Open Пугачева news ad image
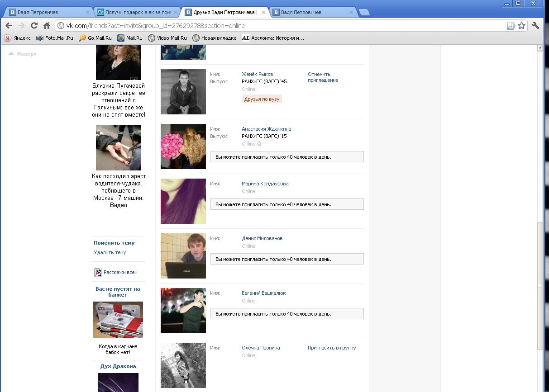The image size is (549, 392). click(119, 63)
